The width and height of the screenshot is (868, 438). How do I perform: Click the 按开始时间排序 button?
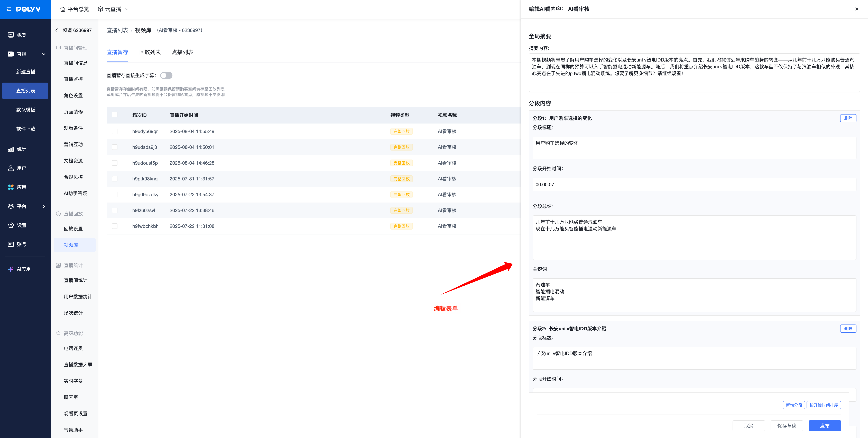pyautogui.click(x=824, y=405)
